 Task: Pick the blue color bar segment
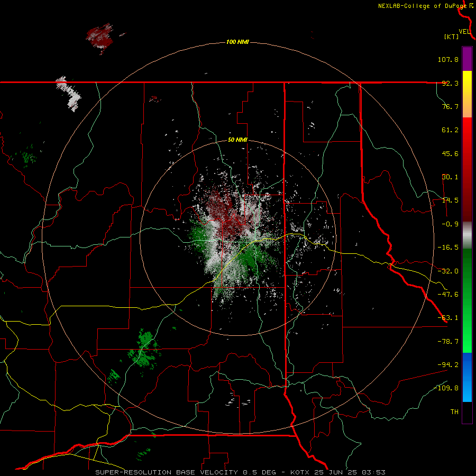[x=467, y=377]
